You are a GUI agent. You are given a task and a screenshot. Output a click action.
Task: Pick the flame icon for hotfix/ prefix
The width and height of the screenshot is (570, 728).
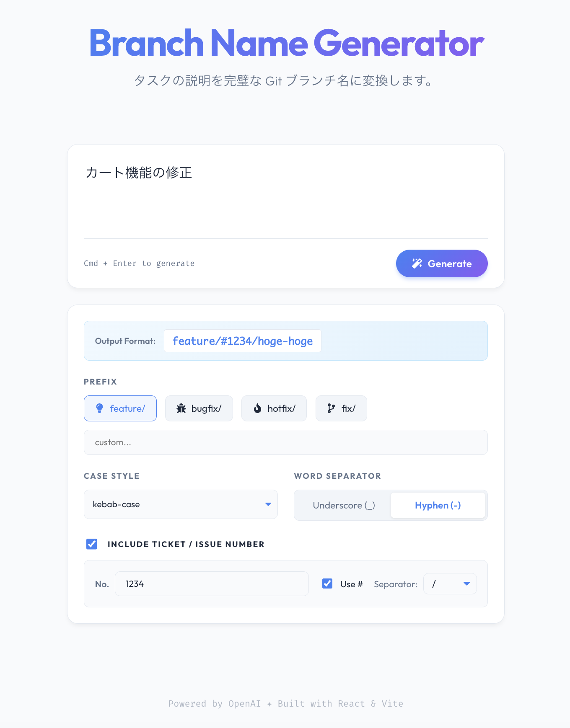coord(258,408)
